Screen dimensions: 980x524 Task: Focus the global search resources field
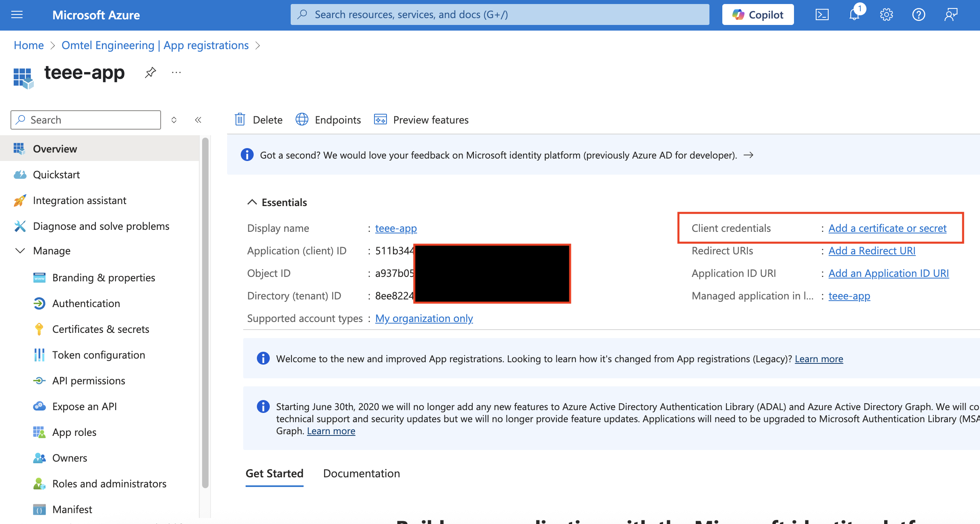point(500,15)
